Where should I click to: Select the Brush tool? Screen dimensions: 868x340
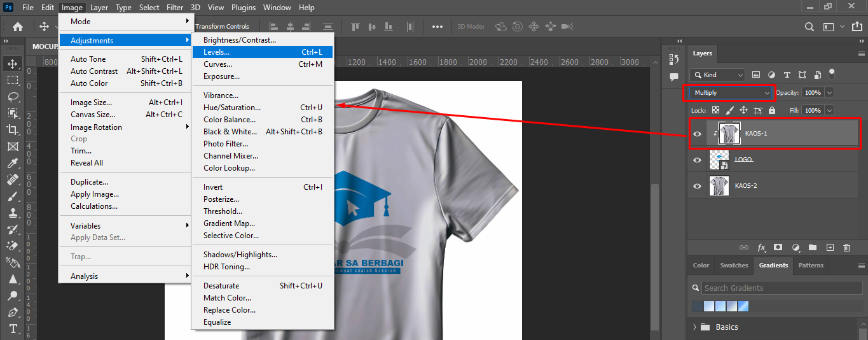13,196
